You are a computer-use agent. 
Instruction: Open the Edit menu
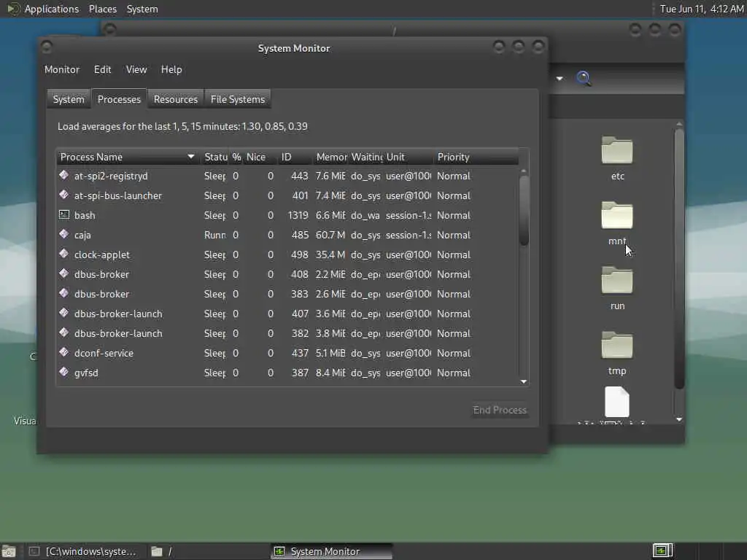102,69
